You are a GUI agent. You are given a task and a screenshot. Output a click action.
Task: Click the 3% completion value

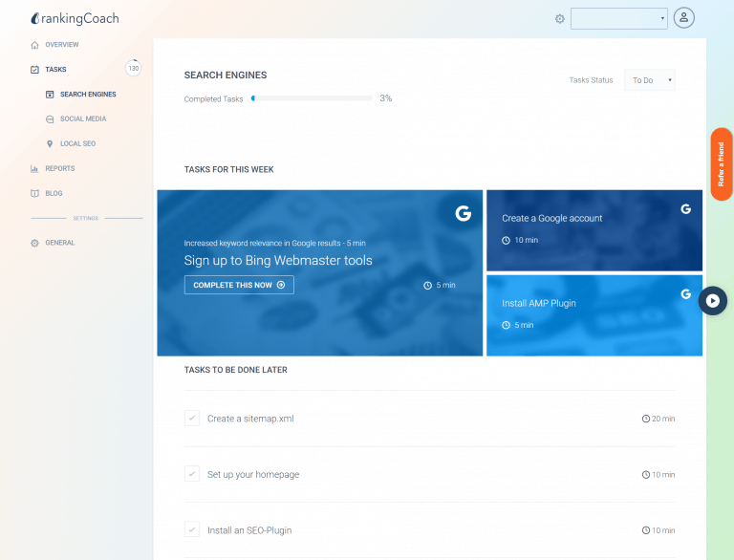click(386, 98)
